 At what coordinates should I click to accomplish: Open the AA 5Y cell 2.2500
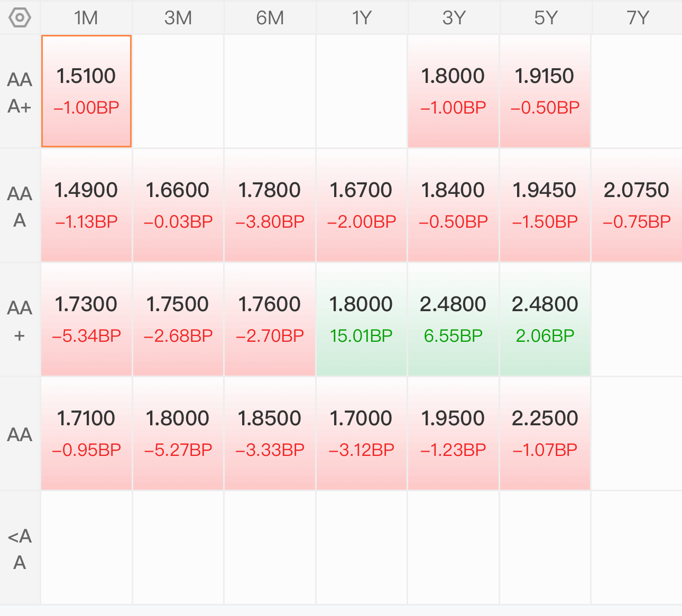[545, 434]
